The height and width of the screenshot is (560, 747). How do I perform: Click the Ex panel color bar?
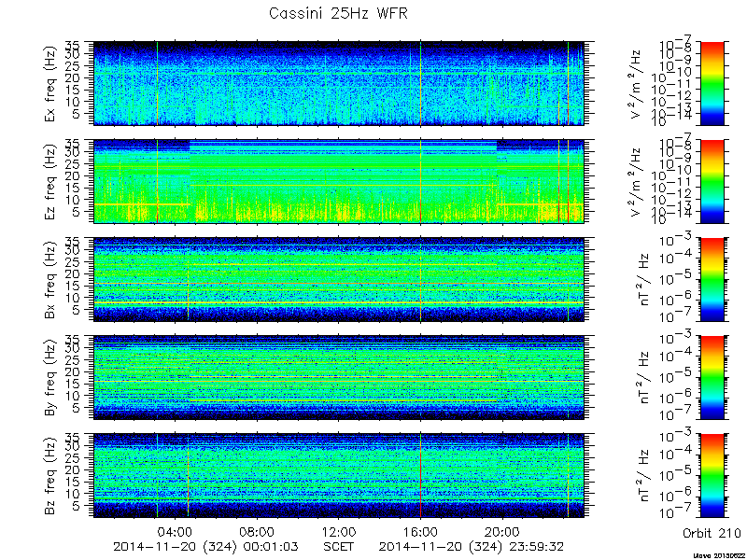712,83
